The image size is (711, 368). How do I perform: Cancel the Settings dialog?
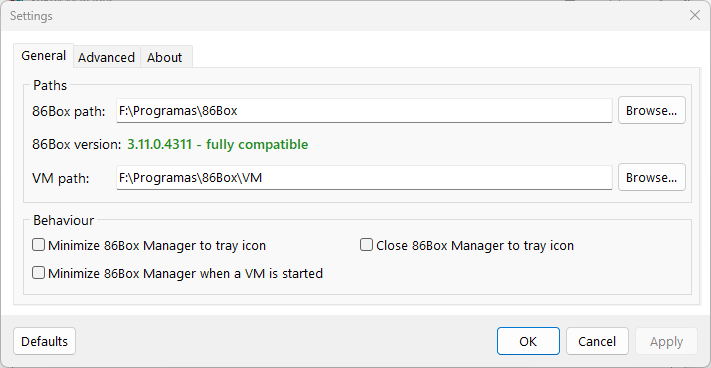(597, 341)
